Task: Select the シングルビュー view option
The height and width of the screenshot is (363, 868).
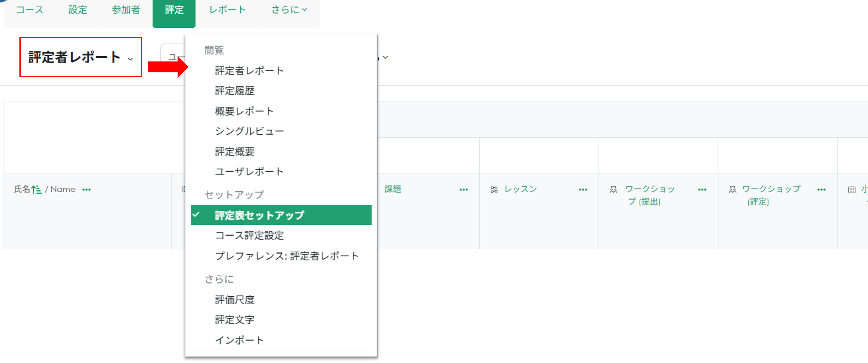Action: pyautogui.click(x=250, y=131)
